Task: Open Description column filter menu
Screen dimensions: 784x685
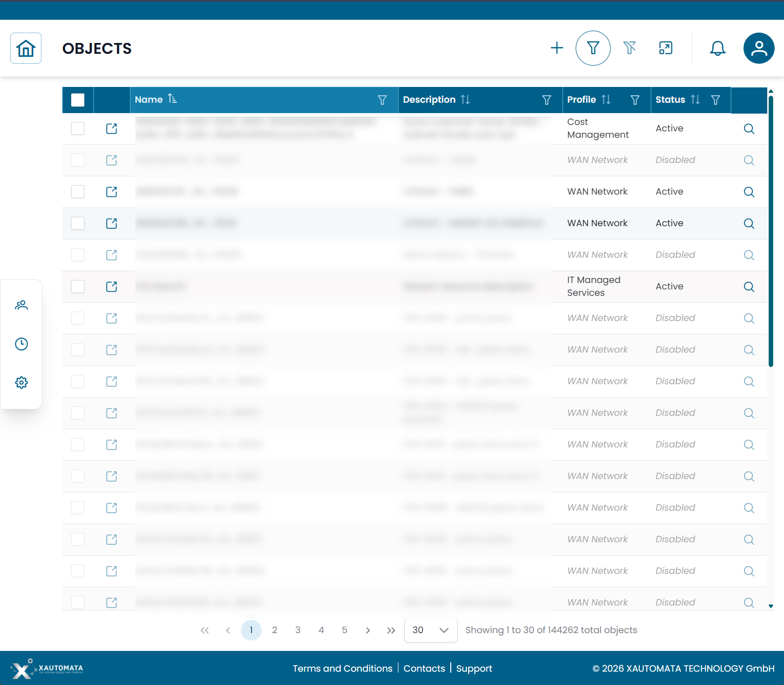Action: pyautogui.click(x=547, y=100)
